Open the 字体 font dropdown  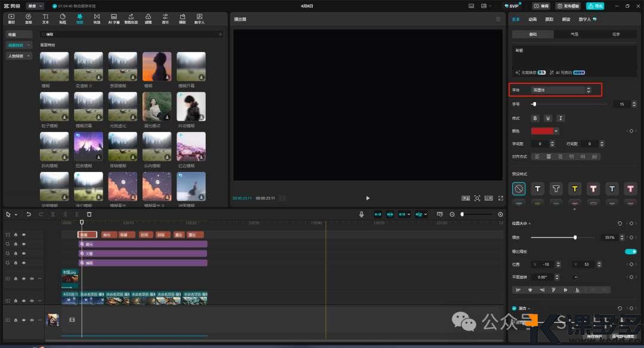tap(561, 90)
